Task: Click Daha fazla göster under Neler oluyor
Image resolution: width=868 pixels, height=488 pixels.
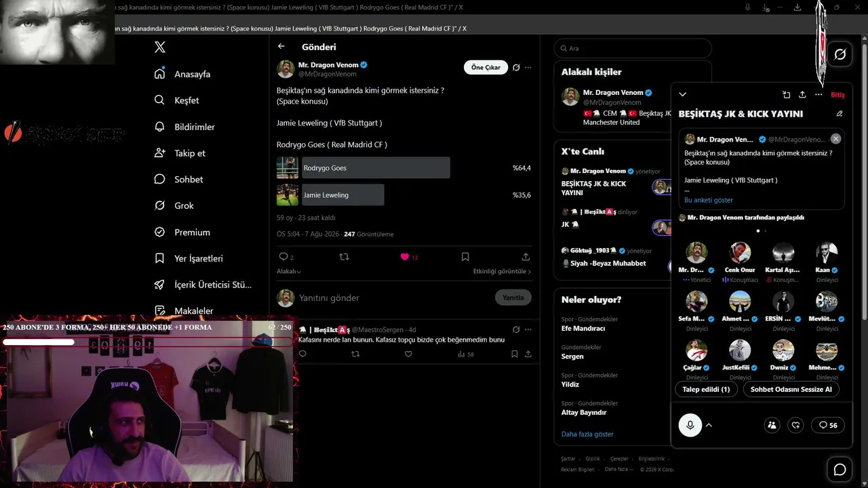Action: (587, 434)
